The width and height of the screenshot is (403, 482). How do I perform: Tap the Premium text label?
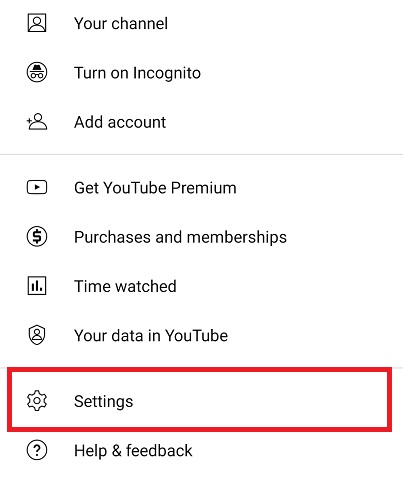tap(204, 188)
